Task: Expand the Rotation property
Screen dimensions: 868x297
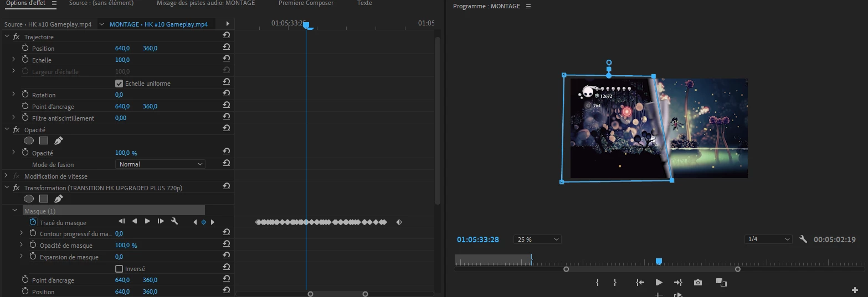Action: 14,95
